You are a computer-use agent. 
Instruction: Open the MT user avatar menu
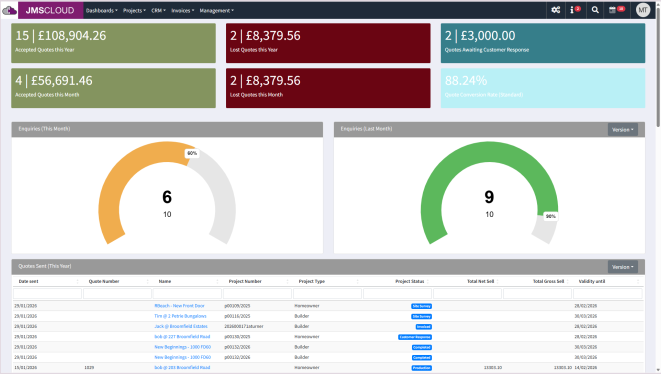click(643, 10)
